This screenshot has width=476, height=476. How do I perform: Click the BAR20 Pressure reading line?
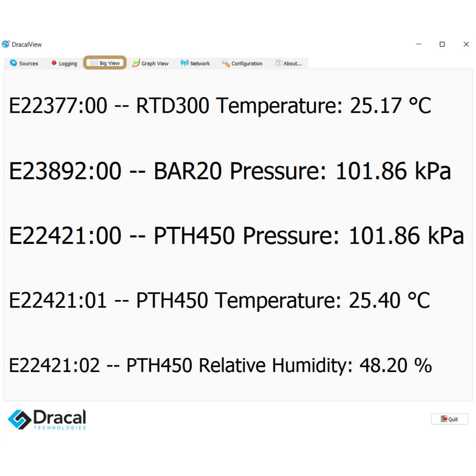230,171
